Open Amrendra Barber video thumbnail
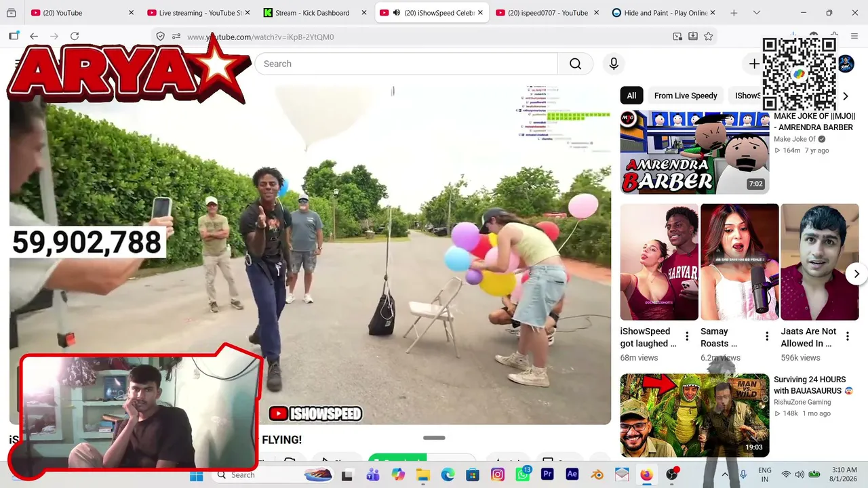This screenshot has width=868, height=488. 694,152
